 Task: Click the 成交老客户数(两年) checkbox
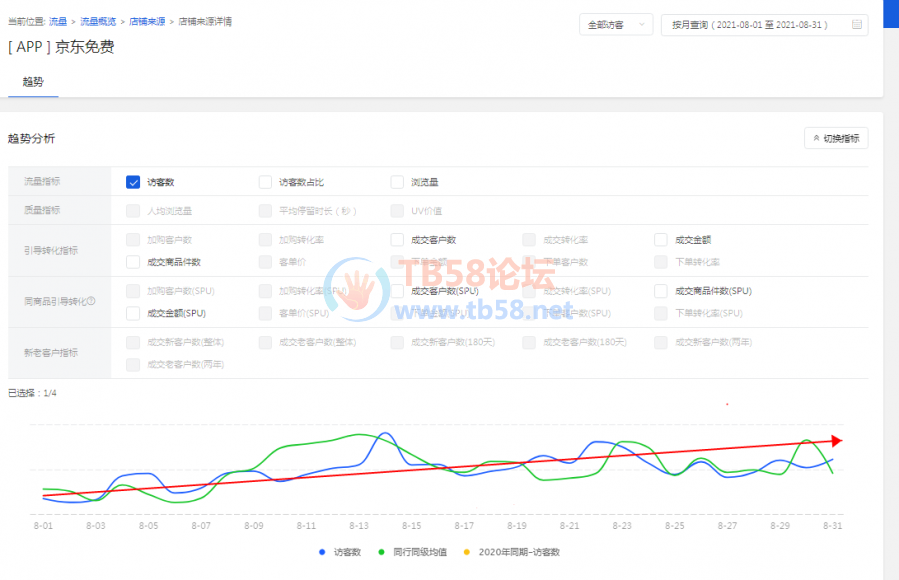[x=133, y=365]
